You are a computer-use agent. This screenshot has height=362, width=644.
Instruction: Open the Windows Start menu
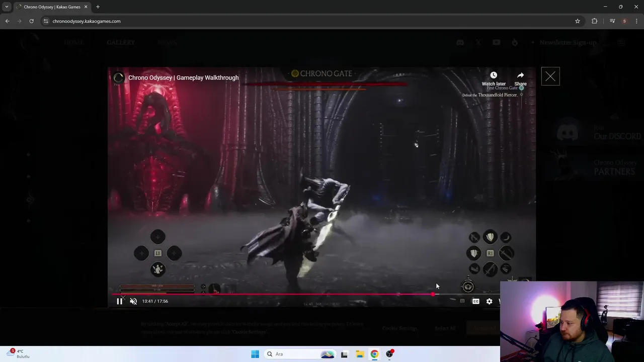pyautogui.click(x=255, y=354)
